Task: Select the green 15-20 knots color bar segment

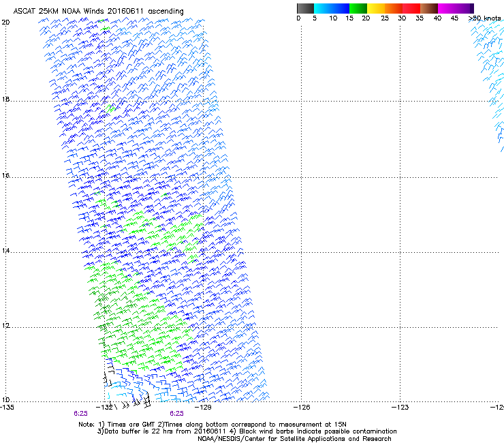Action: tap(358, 8)
